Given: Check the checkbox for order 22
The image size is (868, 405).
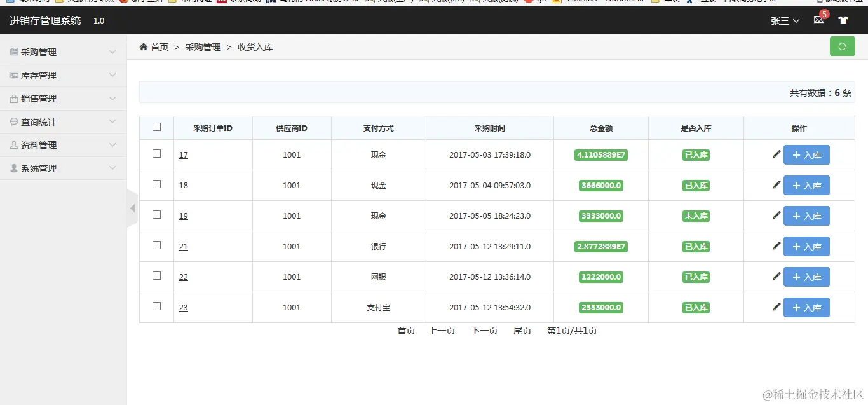Looking at the screenshot, I should pyautogui.click(x=157, y=275).
